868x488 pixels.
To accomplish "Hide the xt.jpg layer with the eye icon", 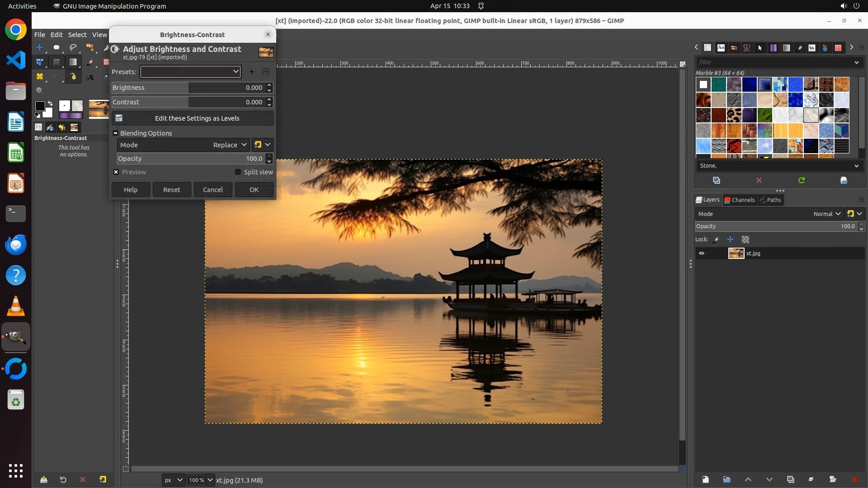I will point(702,253).
